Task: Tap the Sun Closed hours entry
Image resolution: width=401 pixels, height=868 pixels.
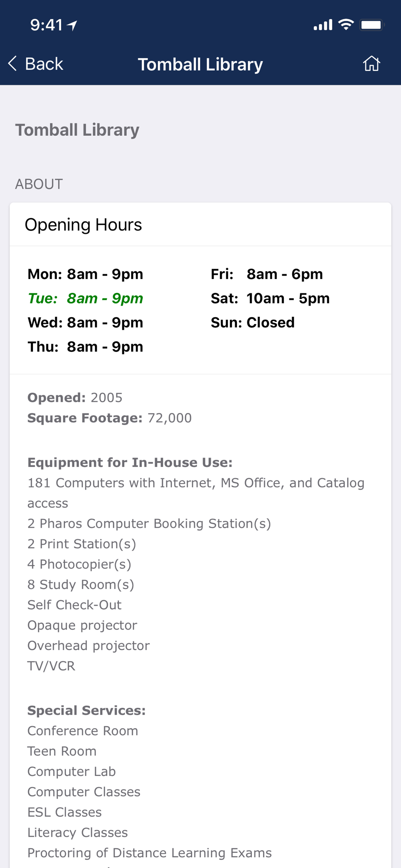Action: click(x=253, y=323)
